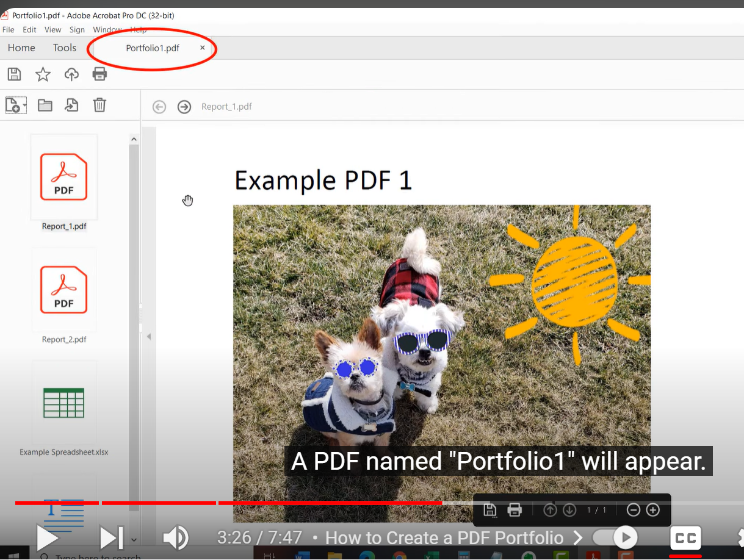Toggle closed captions on the video

click(x=685, y=537)
